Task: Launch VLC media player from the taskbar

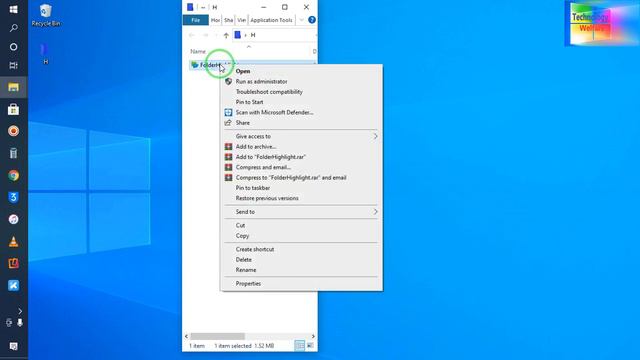Action: [13, 242]
